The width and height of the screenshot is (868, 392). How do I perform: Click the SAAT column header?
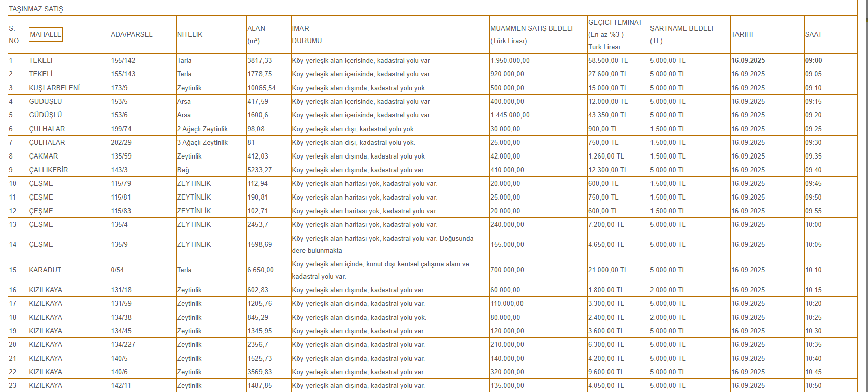[x=813, y=34]
